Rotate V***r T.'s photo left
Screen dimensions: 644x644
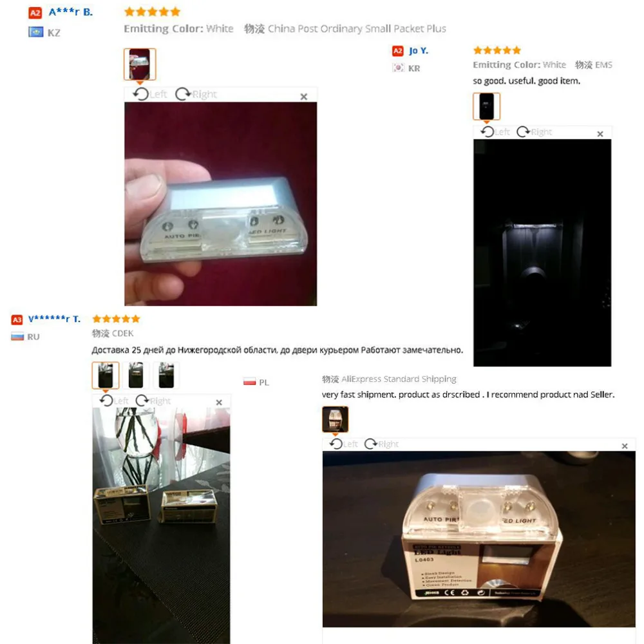pyautogui.click(x=114, y=401)
